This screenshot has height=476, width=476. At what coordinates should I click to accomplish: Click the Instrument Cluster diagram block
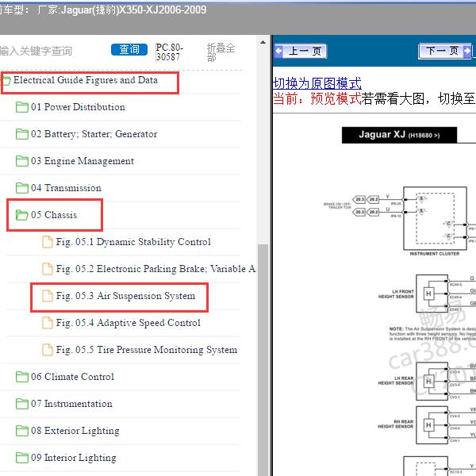click(x=435, y=218)
